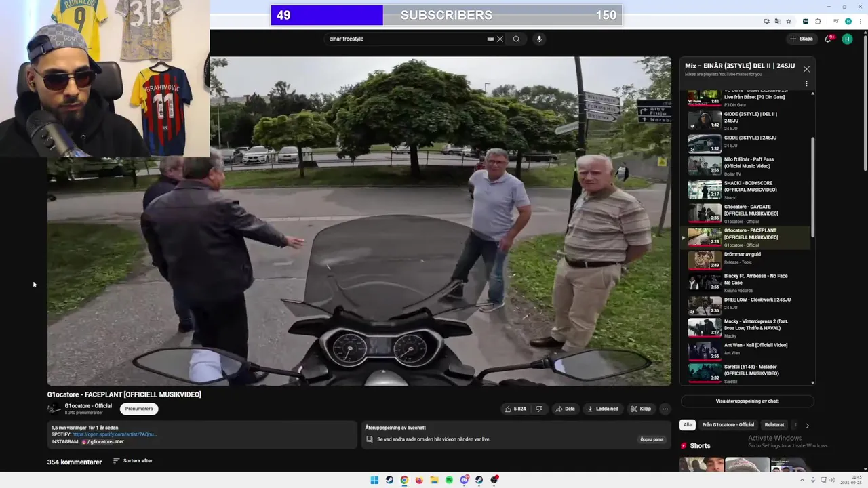868x488 pixels.
Task: Click the Prenumerera subscribe button
Action: [x=139, y=409]
